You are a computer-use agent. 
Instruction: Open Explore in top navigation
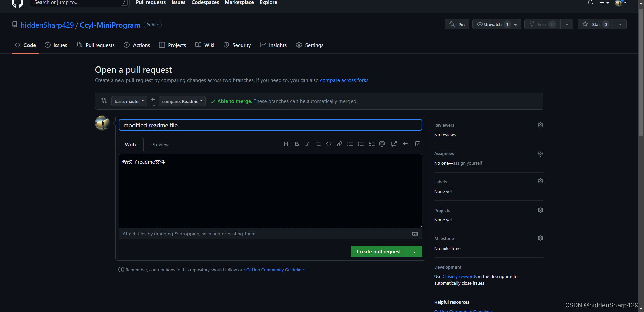[x=268, y=3]
